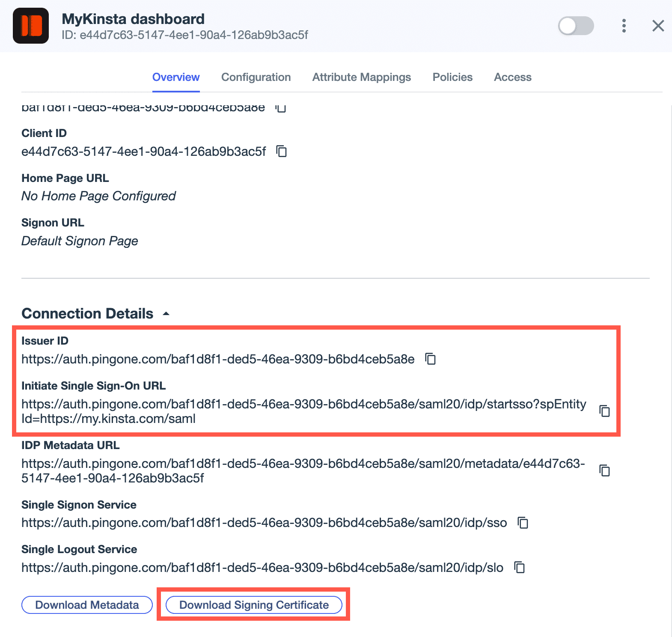
Task: Copy the Client ID value
Action: (x=282, y=152)
